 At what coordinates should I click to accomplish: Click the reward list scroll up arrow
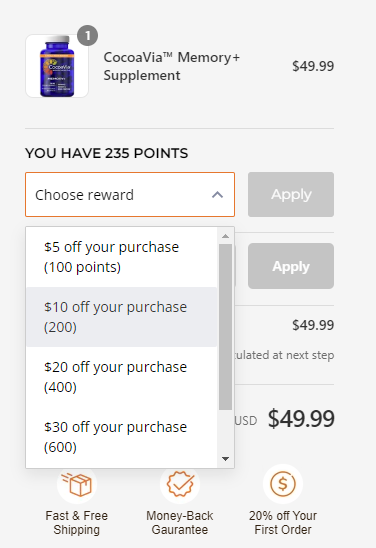click(225, 236)
